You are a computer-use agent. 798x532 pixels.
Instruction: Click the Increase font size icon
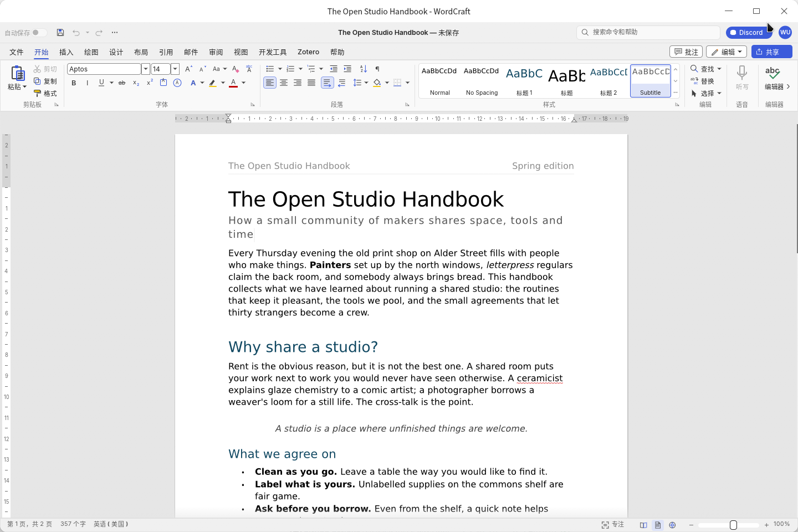(x=188, y=69)
